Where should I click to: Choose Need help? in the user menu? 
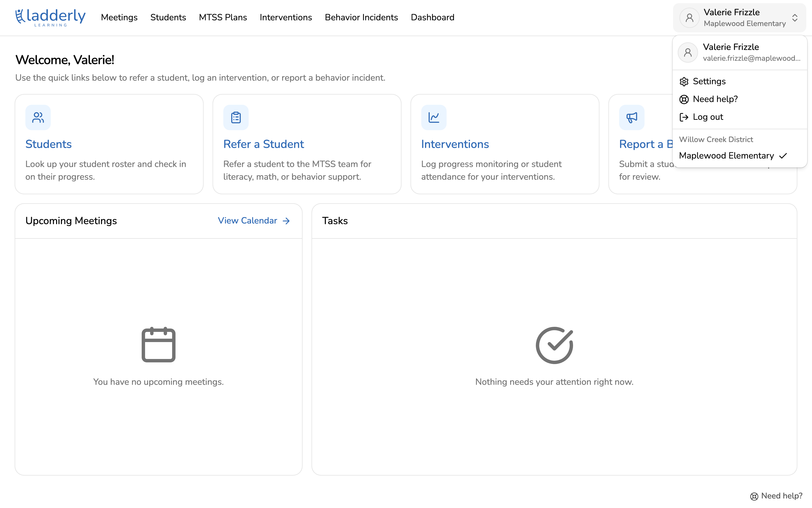(739, 99)
